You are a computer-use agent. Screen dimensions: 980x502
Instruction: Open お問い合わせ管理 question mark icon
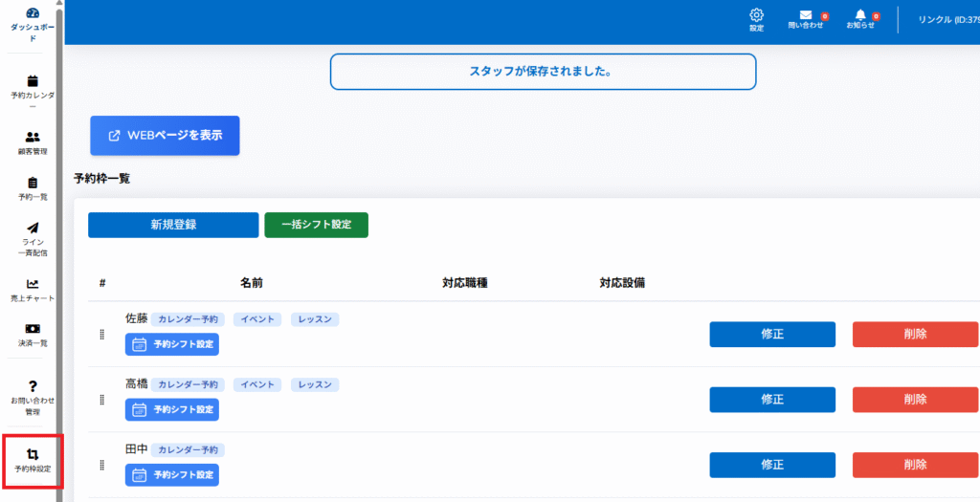click(33, 385)
